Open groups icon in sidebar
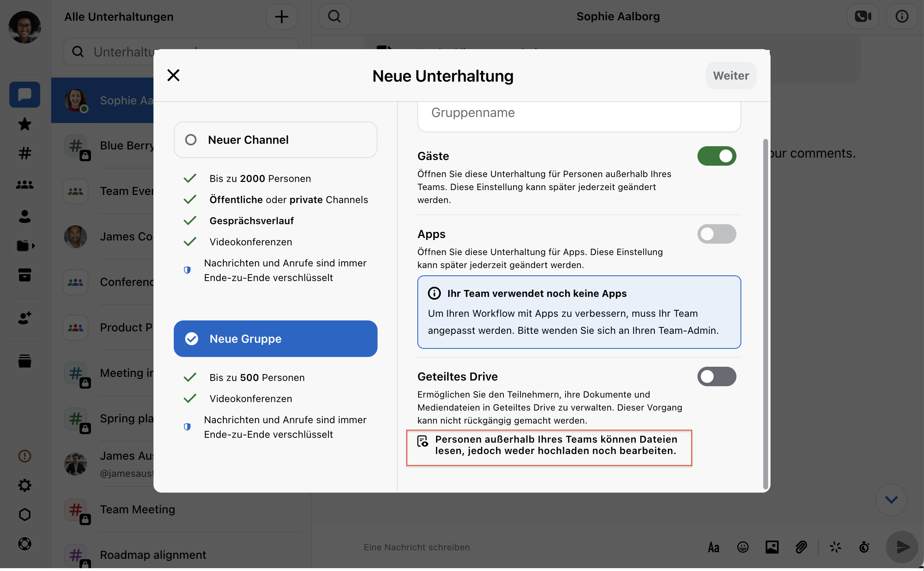This screenshot has height=571, width=924. [x=25, y=185]
